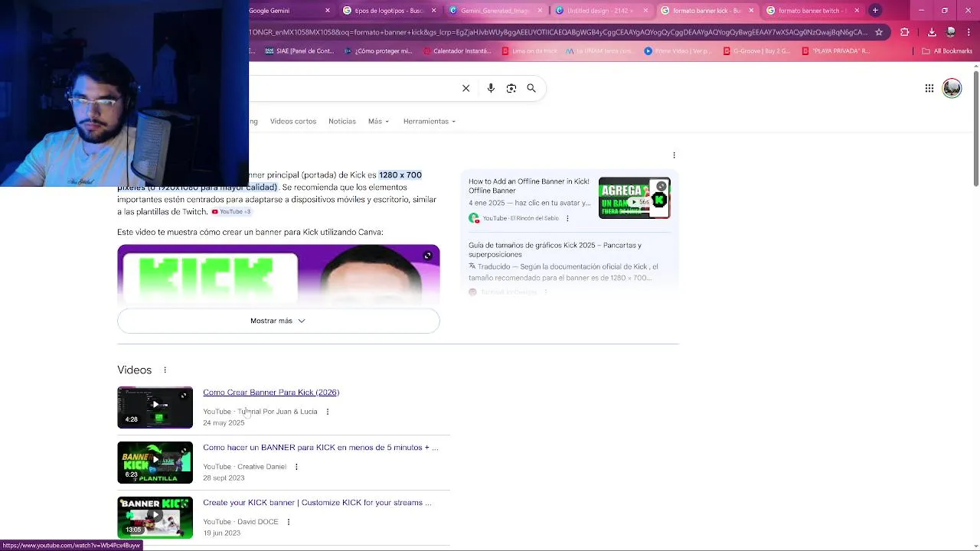Play the 6:23 banner Kick plantilla thumbnail
Screen dimensions: 980x551
155,462
